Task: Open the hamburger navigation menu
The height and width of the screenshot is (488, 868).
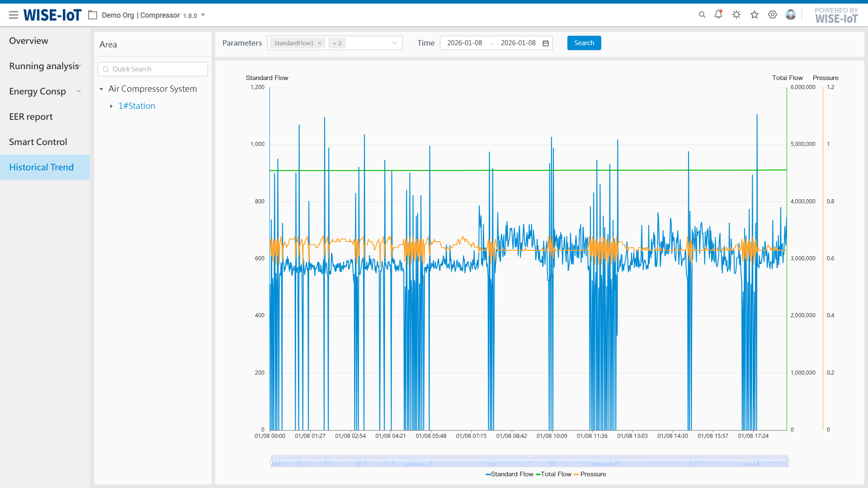Action: [x=14, y=15]
